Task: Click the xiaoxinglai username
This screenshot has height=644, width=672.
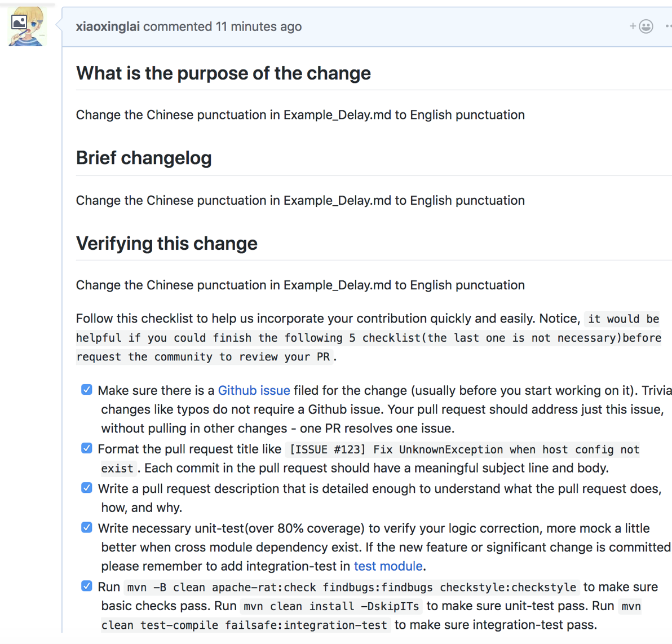Action: point(107,26)
